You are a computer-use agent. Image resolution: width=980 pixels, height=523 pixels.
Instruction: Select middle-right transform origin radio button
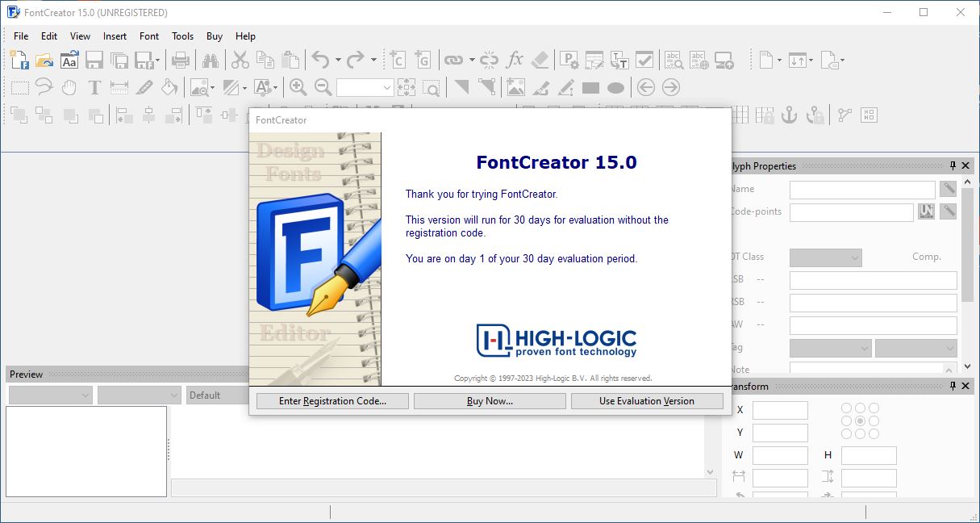click(874, 421)
